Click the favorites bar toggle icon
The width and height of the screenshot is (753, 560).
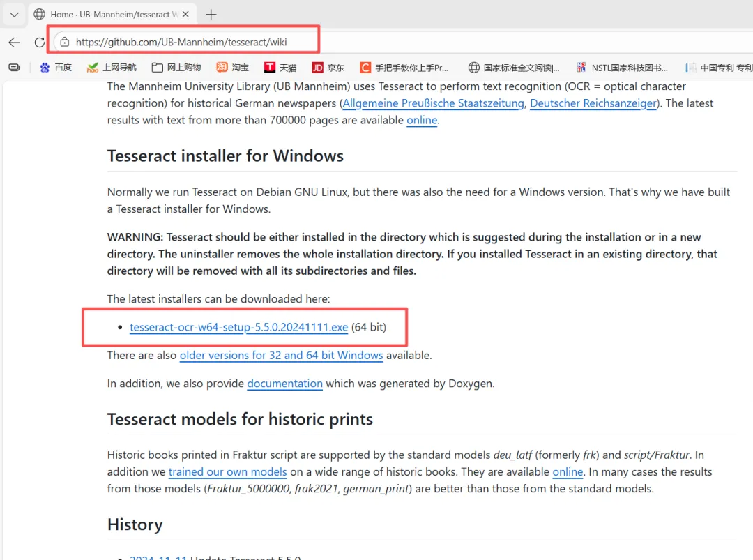click(15, 68)
